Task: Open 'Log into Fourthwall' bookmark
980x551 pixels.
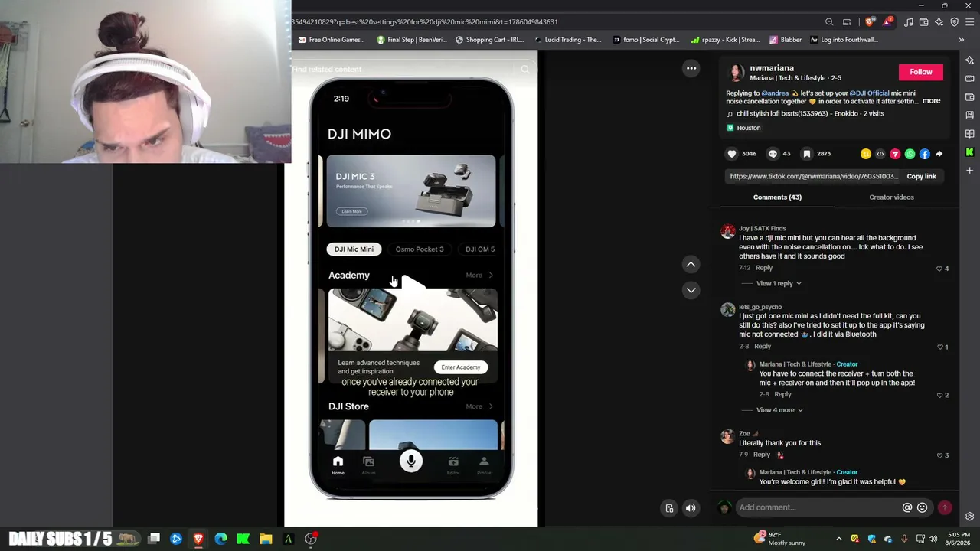Action: [x=844, y=40]
